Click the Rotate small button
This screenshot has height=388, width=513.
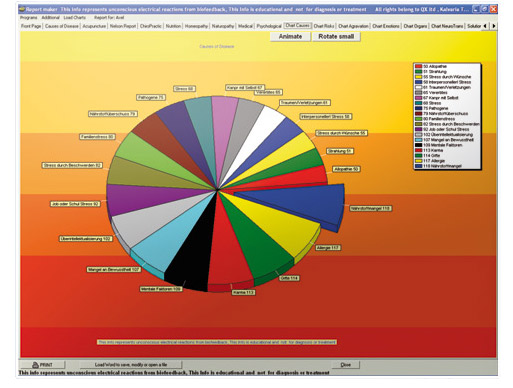point(336,37)
